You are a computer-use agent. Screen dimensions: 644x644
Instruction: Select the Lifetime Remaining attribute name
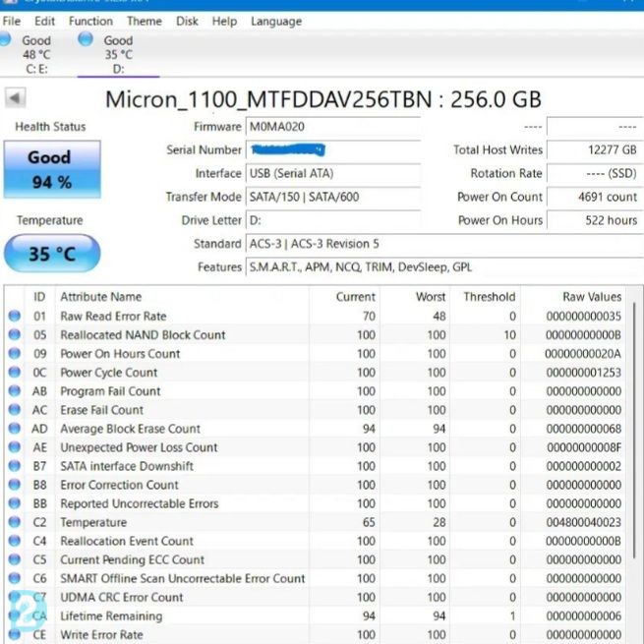click(x=111, y=616)
